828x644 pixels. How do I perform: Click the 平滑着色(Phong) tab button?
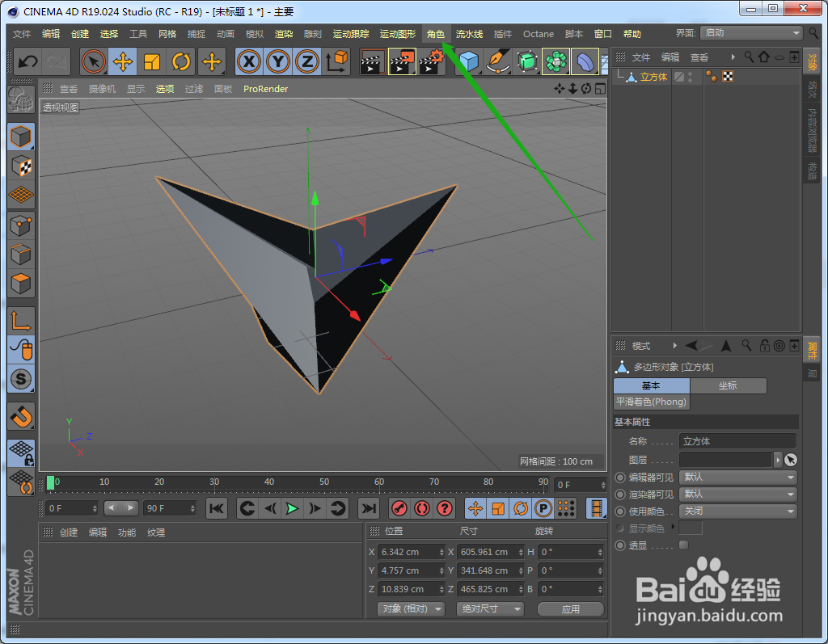coord(651,402)
